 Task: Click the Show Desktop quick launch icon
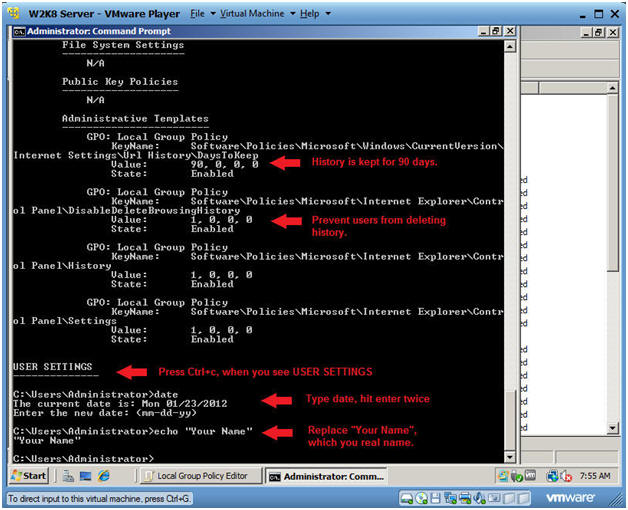click(85, 476)
